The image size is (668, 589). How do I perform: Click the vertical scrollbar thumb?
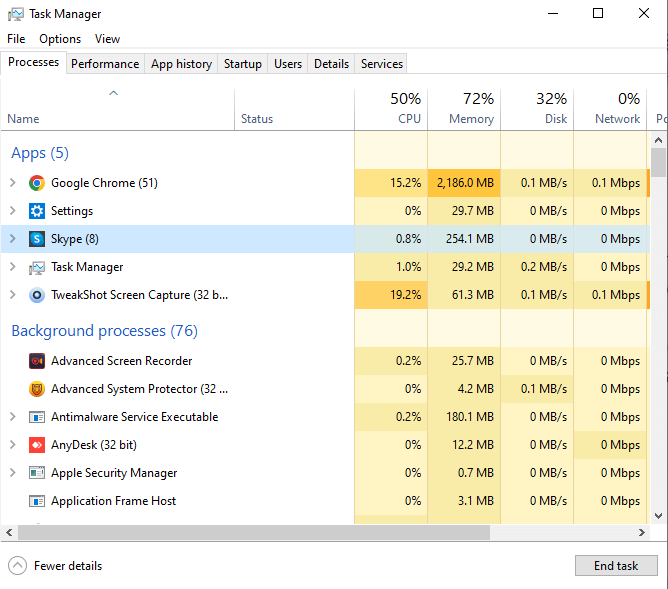658,162
